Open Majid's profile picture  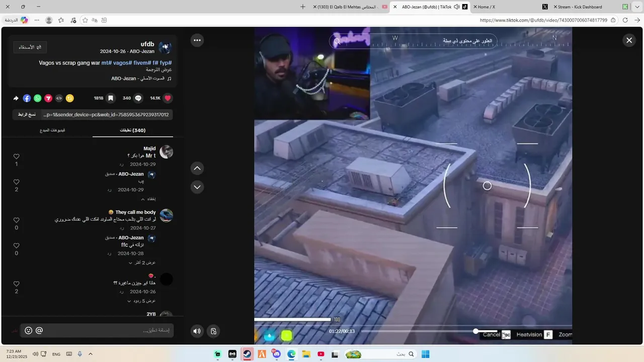pyautogui.click(x=166, y=152)
